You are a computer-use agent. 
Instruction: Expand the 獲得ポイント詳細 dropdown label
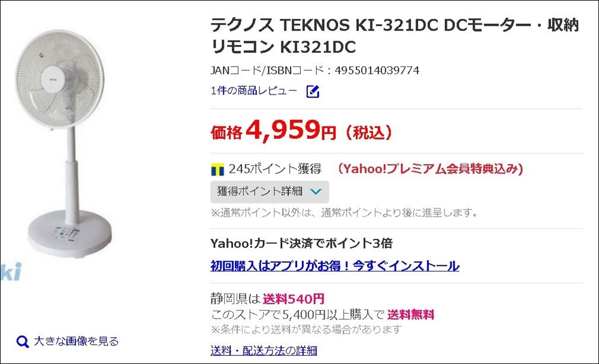click(261, 192)
